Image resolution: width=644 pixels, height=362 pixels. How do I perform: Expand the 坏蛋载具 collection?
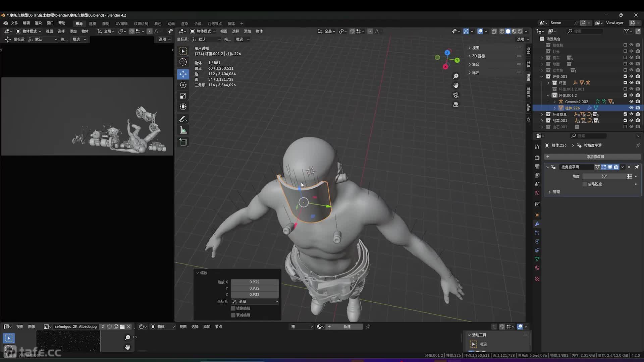(542, 114)
